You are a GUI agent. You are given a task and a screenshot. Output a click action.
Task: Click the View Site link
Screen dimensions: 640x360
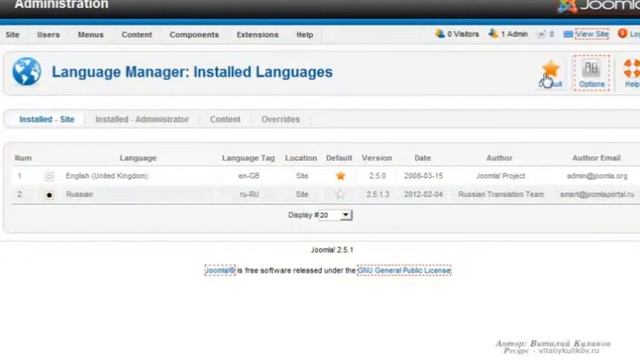coord(592,34)
